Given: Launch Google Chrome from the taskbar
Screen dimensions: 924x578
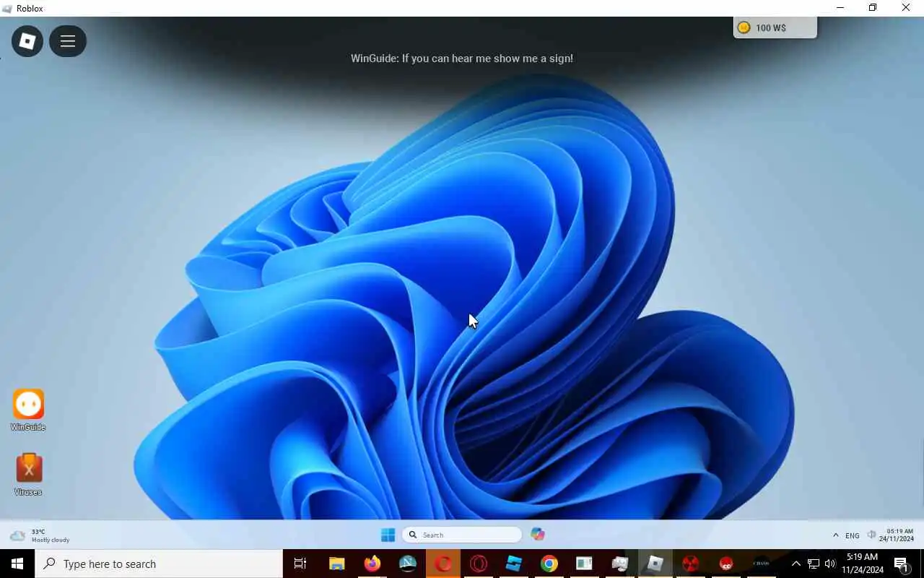Looking at the screenshot, I should pyautogui.click(x=549, y=564).
